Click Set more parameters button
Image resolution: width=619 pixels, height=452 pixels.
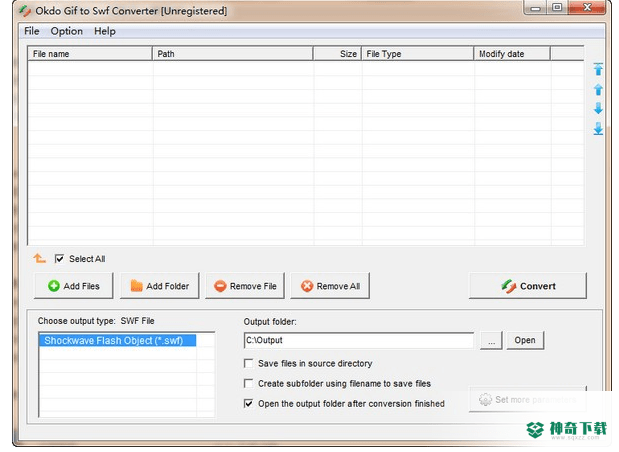[527, 399]
